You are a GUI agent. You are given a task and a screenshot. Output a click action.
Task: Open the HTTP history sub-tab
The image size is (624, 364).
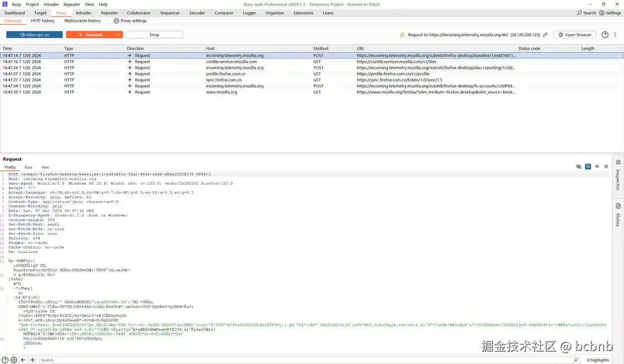coord(43,21)
